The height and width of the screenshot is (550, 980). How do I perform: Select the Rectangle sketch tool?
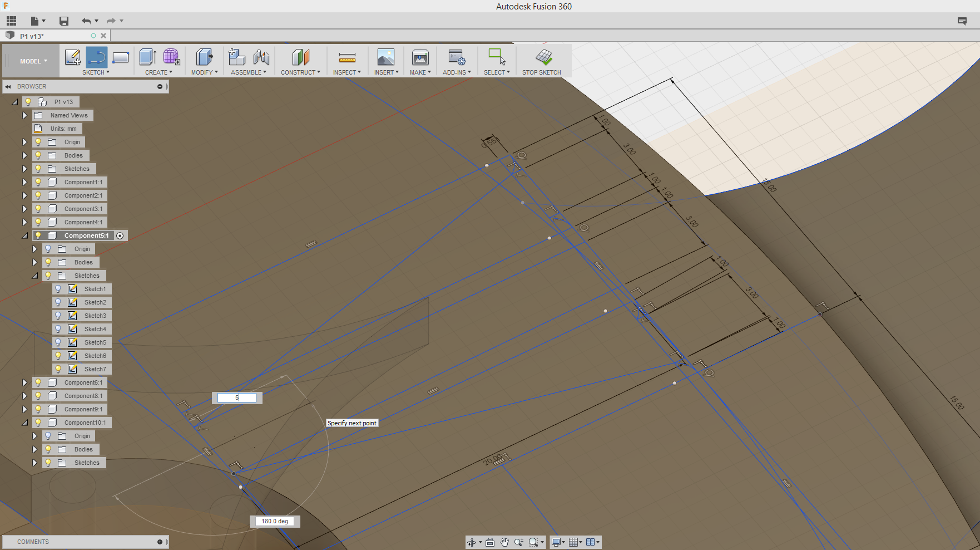121,57
